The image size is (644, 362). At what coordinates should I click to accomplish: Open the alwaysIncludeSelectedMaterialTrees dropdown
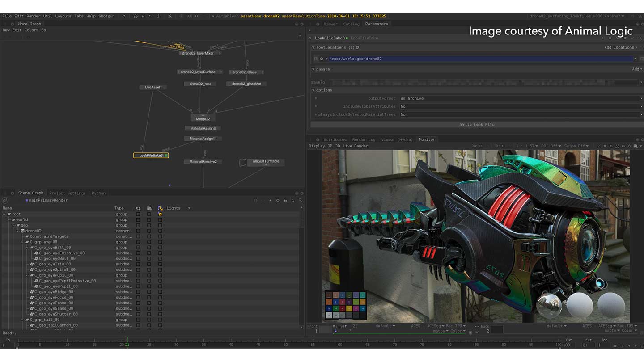tap(521, 114)
